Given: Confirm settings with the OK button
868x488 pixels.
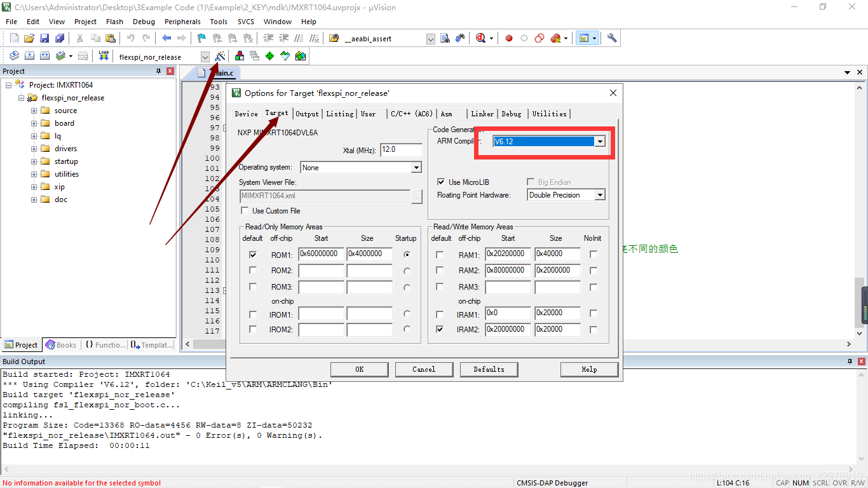Looking at the screenshot, I should click(x=359, y=369).
